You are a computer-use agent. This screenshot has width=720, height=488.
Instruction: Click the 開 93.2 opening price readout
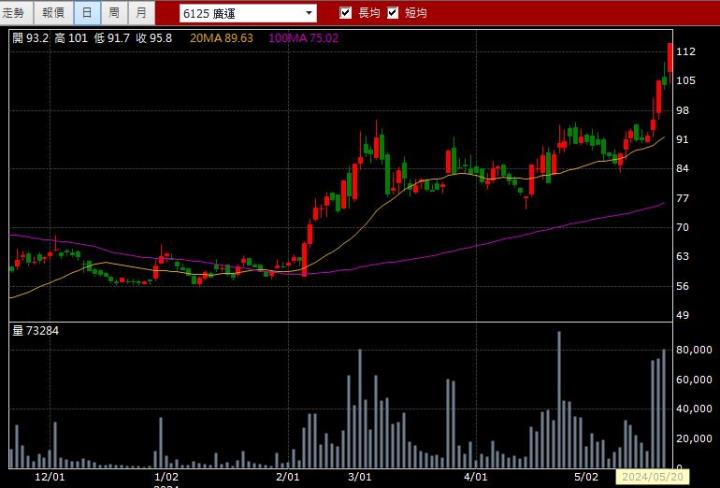[30, 38]
